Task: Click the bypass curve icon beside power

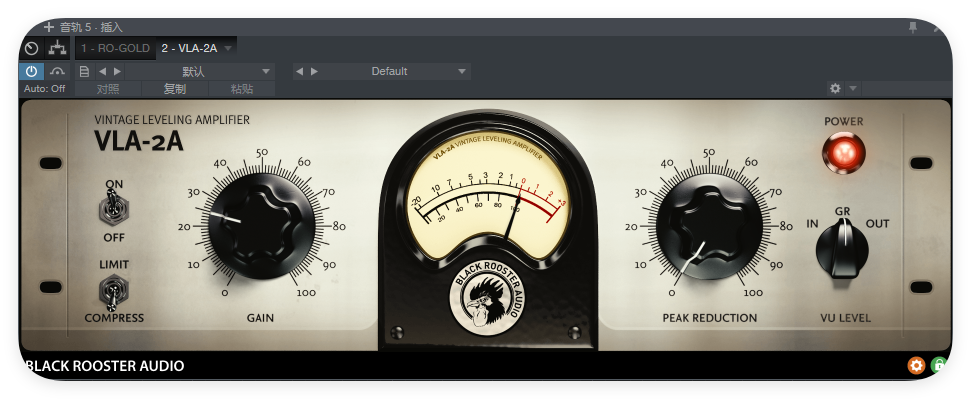Action: pyautogui.click(x=58, y=71)
